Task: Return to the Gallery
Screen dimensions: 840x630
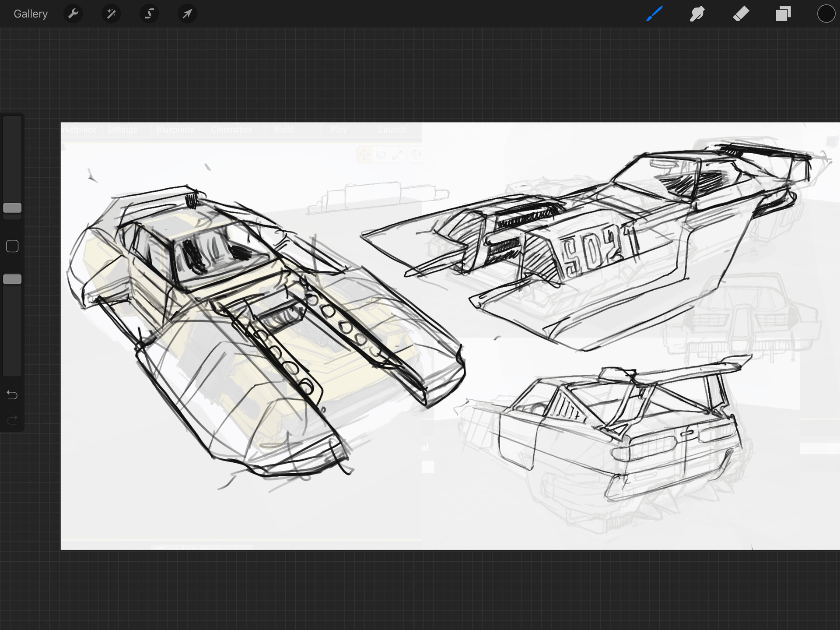Action: click(30, 14)
